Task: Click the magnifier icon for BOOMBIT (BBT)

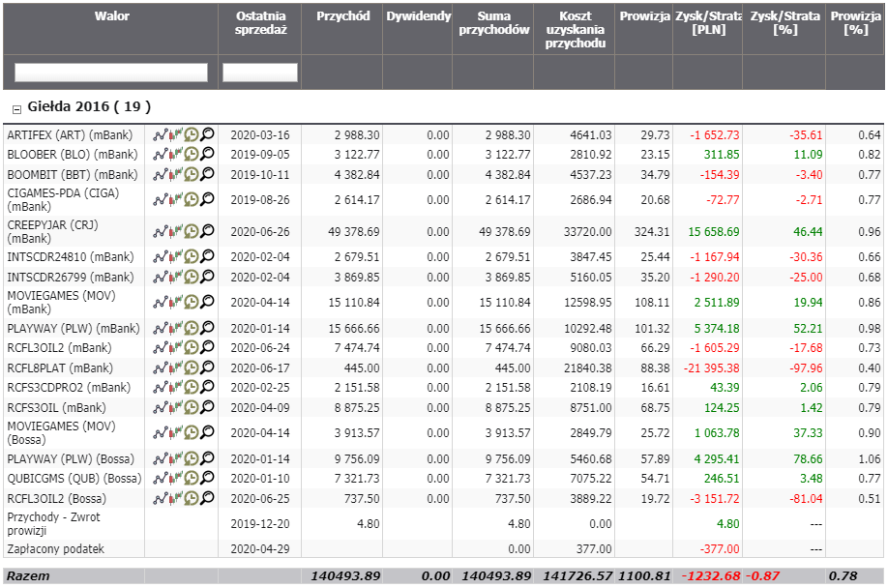Action: 207,174
